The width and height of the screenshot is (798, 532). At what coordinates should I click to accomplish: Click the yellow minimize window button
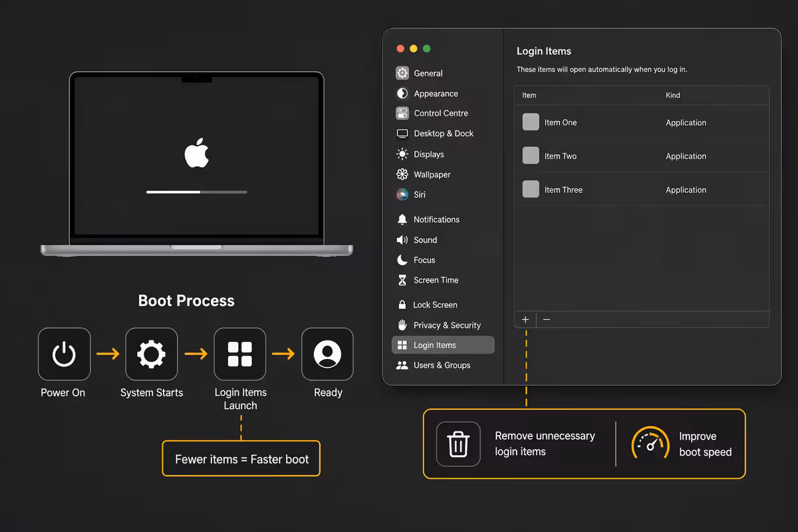(414, 49)
